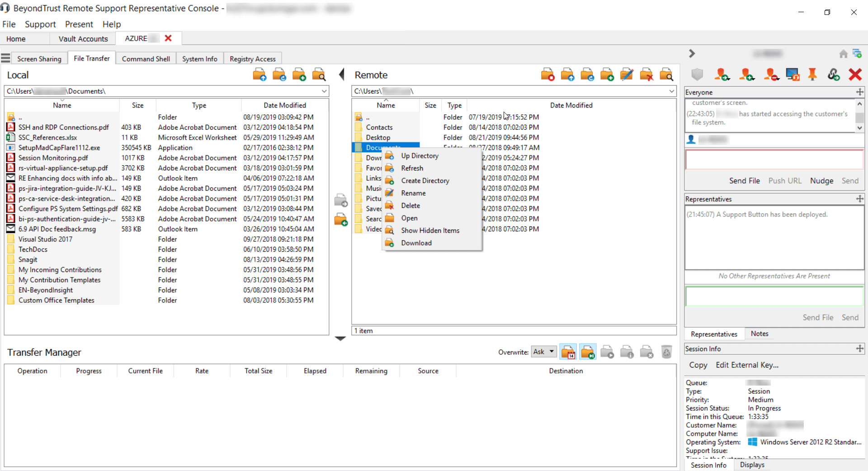Click the grayed start transfer play icon

tap(607, 352)
